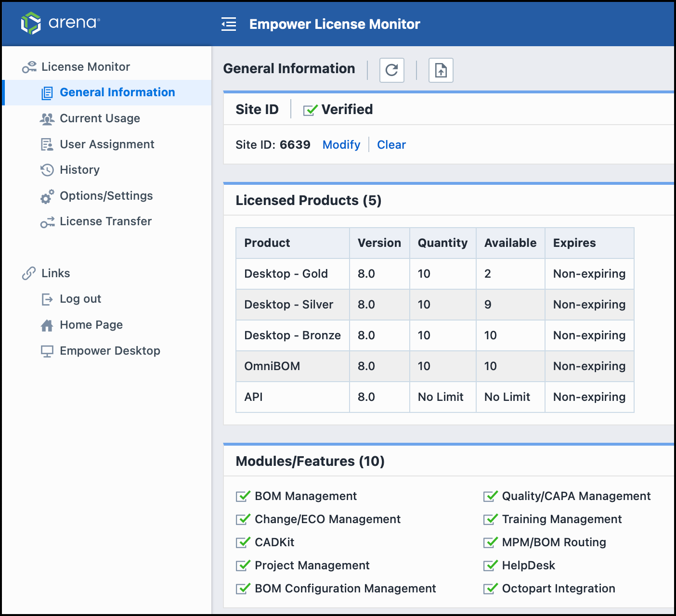Click the Project Management checkbox
This screenshot has height=616, width=676.
pyautogui.click(x=243, y=565)
